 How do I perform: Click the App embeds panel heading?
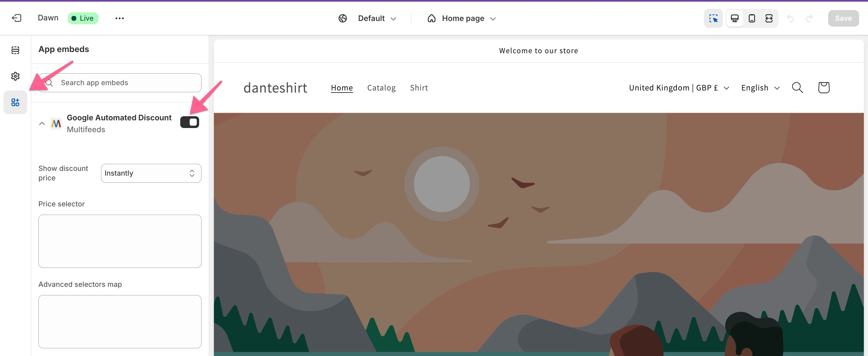coord(64,49)
